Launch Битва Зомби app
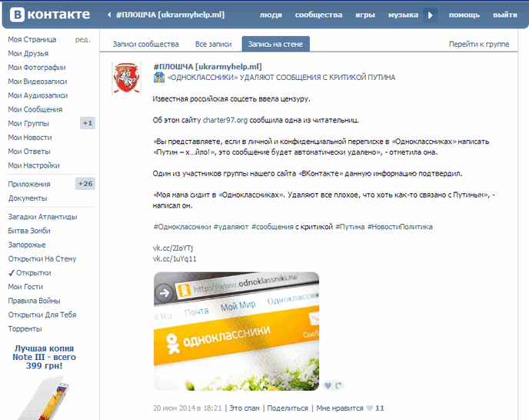The width and height of the screenshot is (529, 420). [x=29, y=231]
